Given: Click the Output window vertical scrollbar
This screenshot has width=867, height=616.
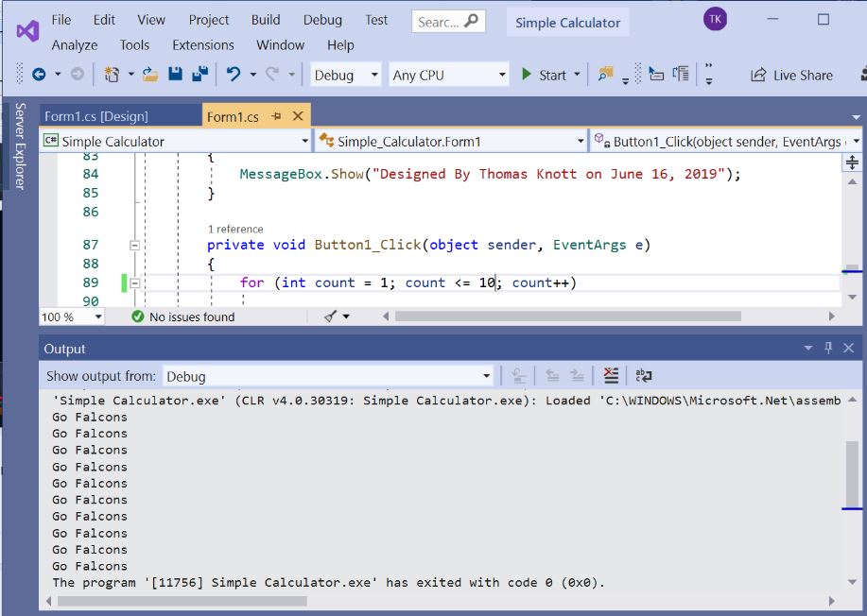Looking at the screenshot, I should 852,472.
